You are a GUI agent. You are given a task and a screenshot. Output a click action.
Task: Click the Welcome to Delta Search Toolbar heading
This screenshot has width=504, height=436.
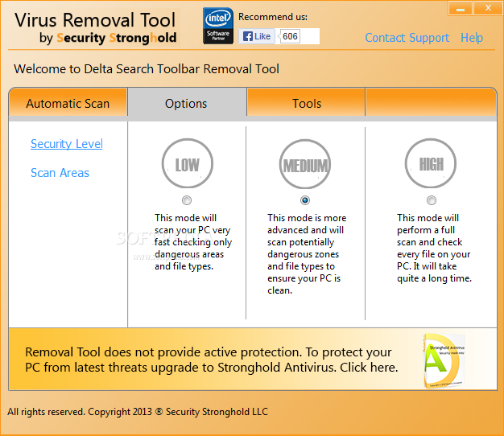147,69
